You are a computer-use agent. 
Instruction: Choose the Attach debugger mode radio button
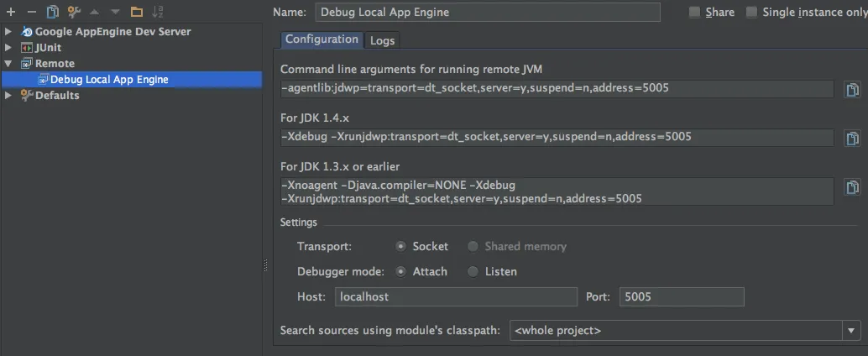[401, 271]
